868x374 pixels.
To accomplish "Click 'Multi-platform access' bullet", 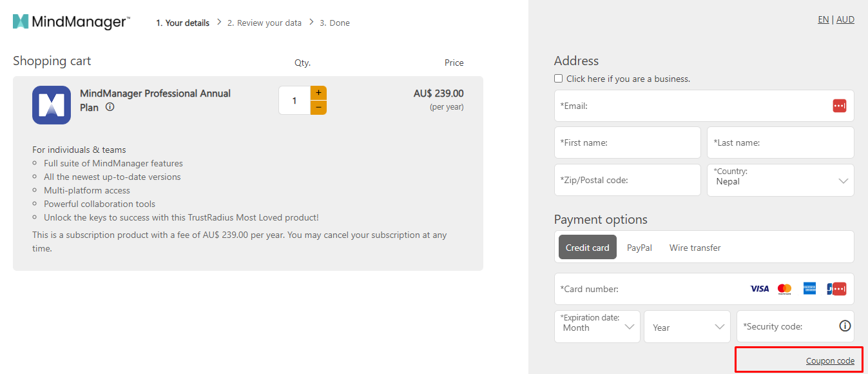I will click(87, 190).
